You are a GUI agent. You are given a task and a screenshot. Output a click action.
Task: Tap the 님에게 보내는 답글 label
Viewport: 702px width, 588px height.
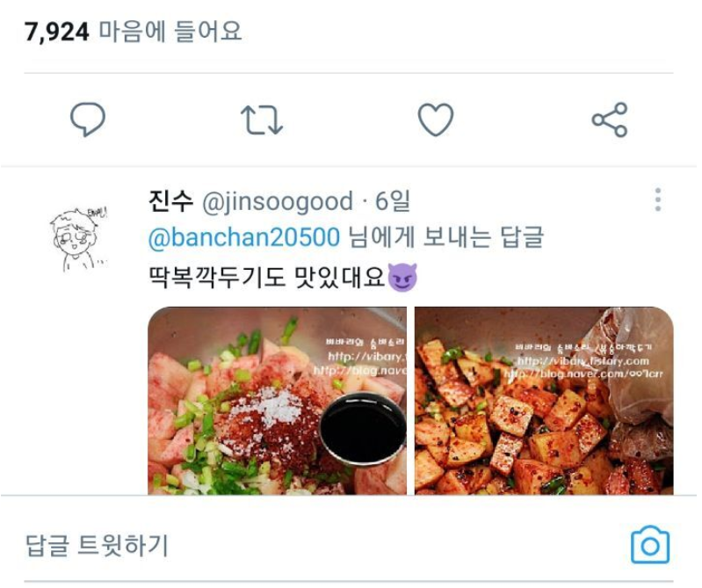pyautogui.click(x=446, y=237)
